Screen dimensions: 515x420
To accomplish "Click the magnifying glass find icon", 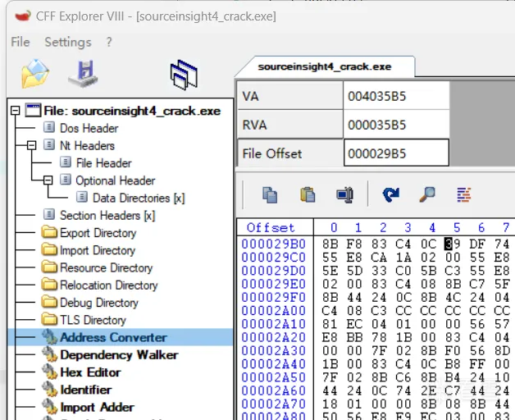I will (427, 194).
